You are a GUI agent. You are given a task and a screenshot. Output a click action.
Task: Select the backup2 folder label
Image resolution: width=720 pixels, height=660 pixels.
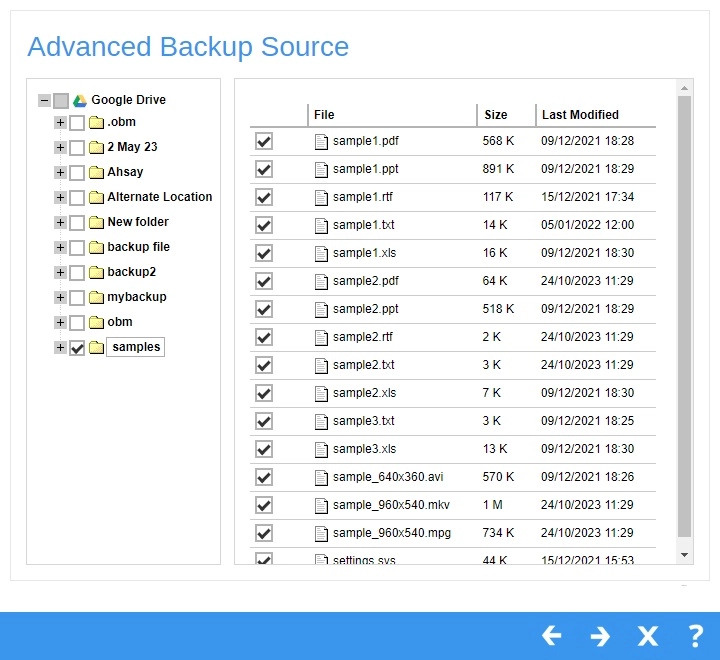coord(132,272)
